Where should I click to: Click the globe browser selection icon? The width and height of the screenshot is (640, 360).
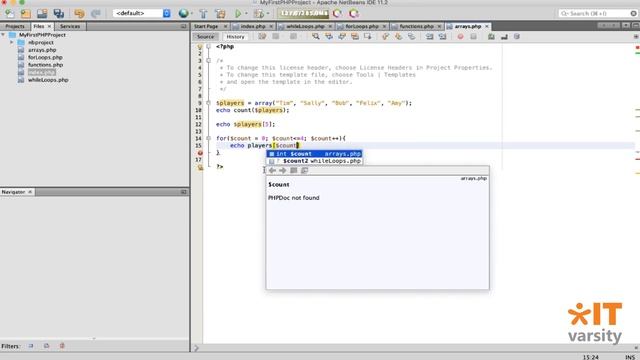(183, 13)
